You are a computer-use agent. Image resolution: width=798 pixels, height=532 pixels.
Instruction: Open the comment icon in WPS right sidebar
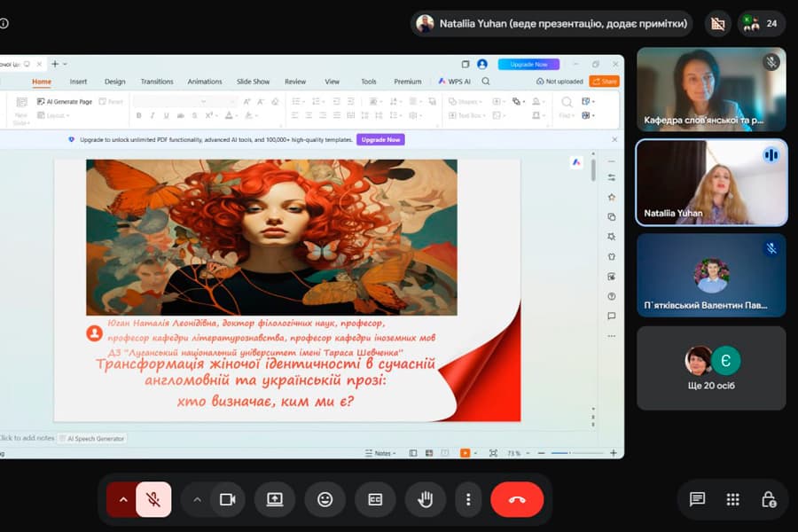(x=611, y=317)
